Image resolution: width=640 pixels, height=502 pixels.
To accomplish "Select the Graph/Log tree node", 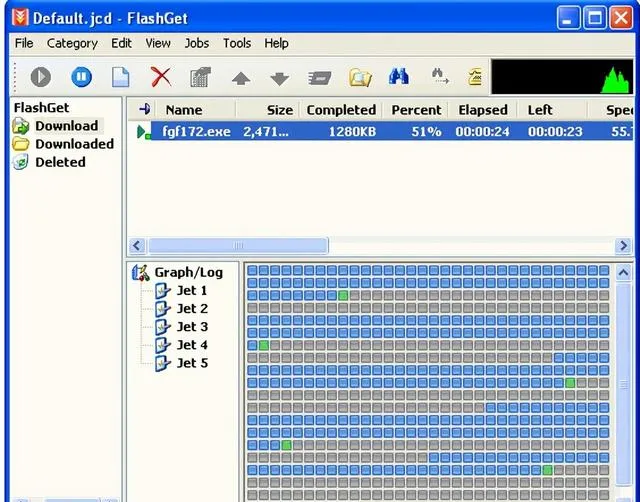I will click(x=189, y=272).
